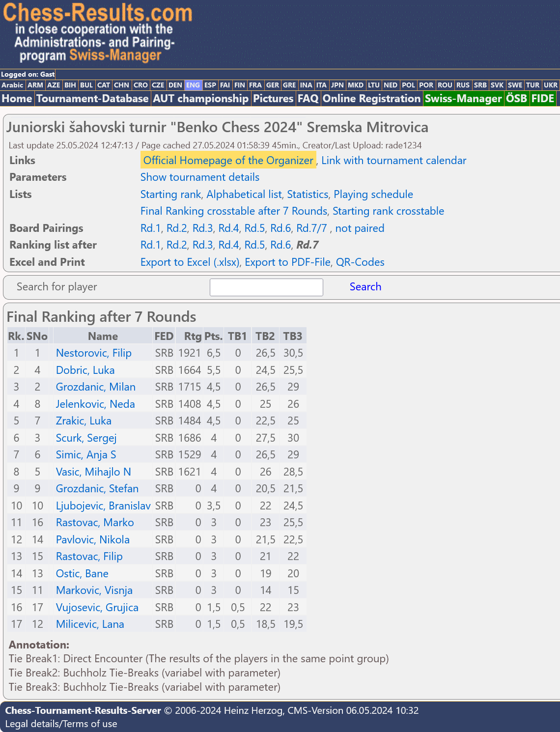Open player Vujosevic, Grujica
This screenshot has width=560, height=732.
pyautogui.click(x=97, y=607)
